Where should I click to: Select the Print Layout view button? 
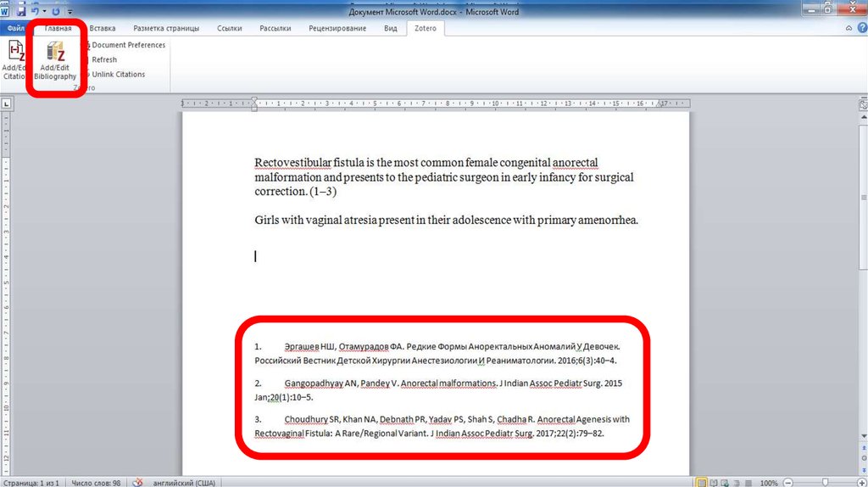click(x=700, y=482)
